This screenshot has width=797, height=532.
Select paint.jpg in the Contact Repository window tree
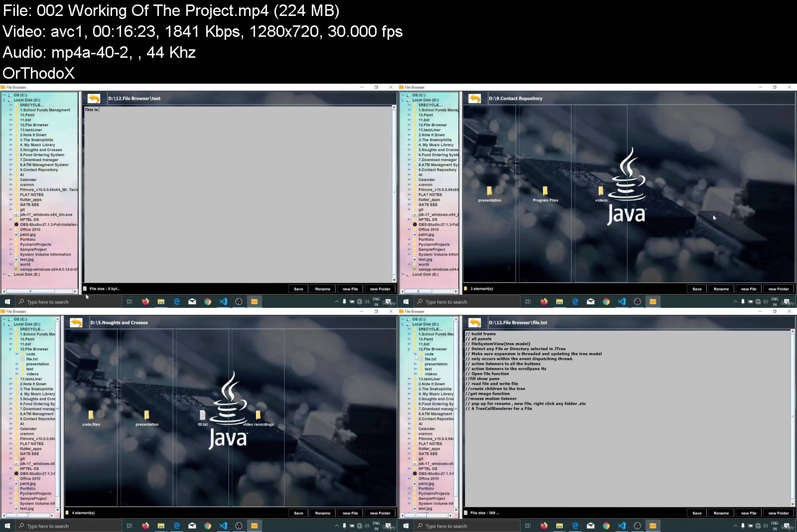[426, 235]
